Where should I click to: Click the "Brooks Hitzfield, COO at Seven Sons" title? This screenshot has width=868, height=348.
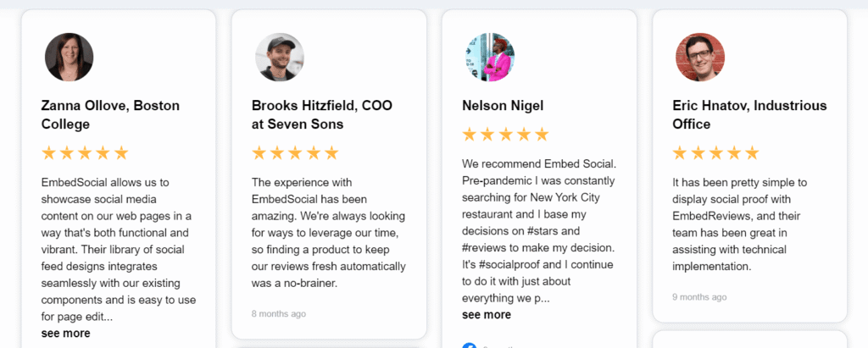tap(322, 115)
